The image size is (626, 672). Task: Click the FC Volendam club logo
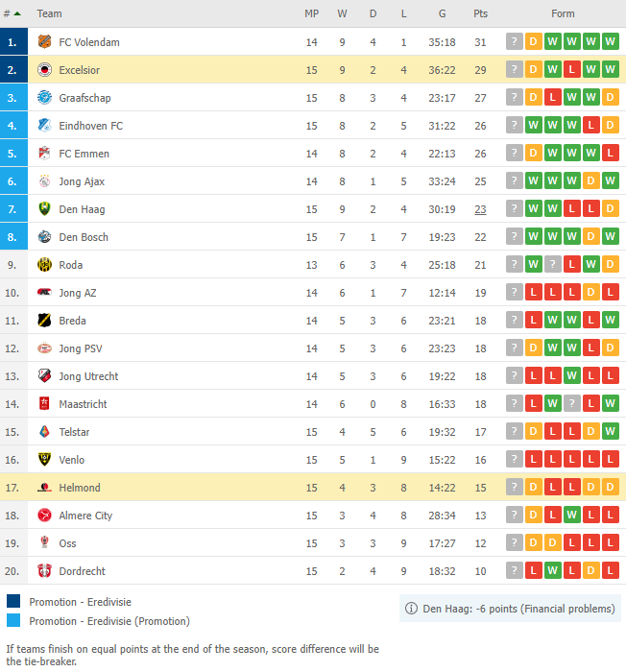point(44,42)
